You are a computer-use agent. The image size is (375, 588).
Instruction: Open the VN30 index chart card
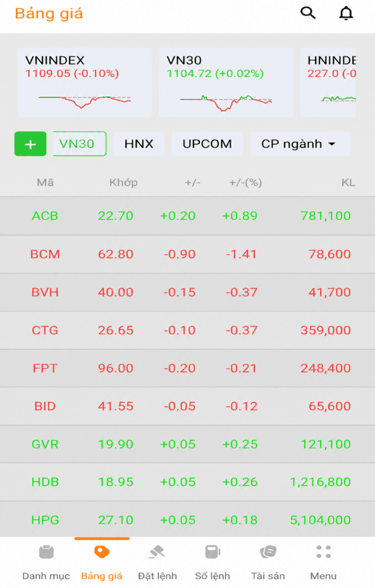click(x=226, y=82)
